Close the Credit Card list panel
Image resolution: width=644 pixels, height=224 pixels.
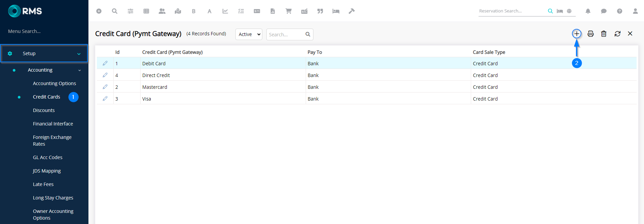click(630, 34)
